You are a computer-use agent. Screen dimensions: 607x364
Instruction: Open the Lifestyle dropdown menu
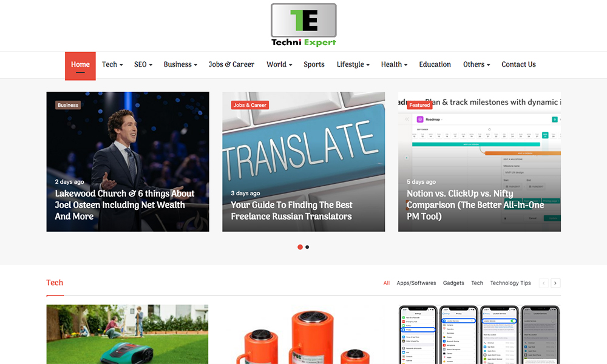click(353, 64)
